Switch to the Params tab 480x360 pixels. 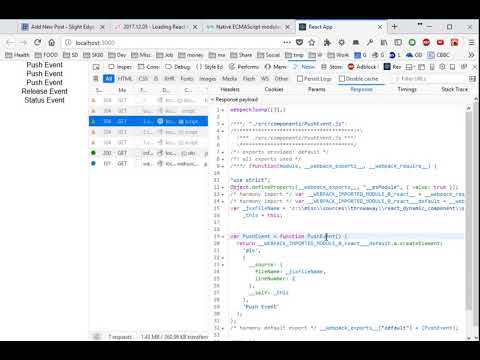point(316,89)
